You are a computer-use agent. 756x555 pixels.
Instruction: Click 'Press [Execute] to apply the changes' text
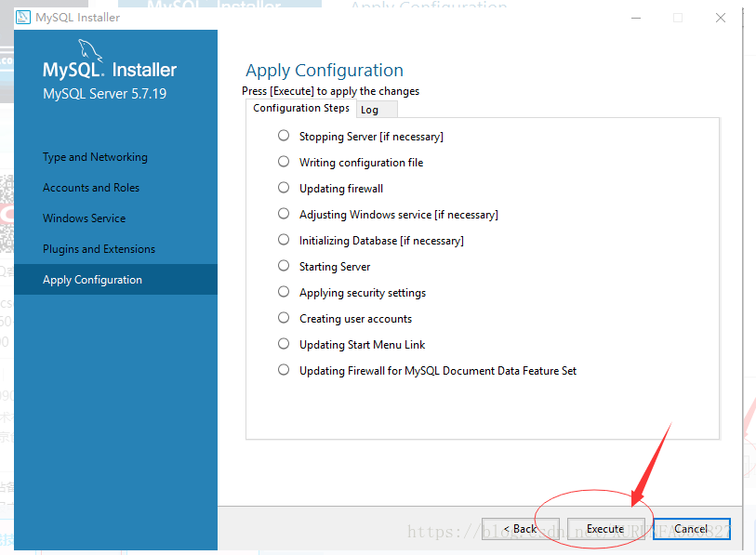tap(331, 91)
